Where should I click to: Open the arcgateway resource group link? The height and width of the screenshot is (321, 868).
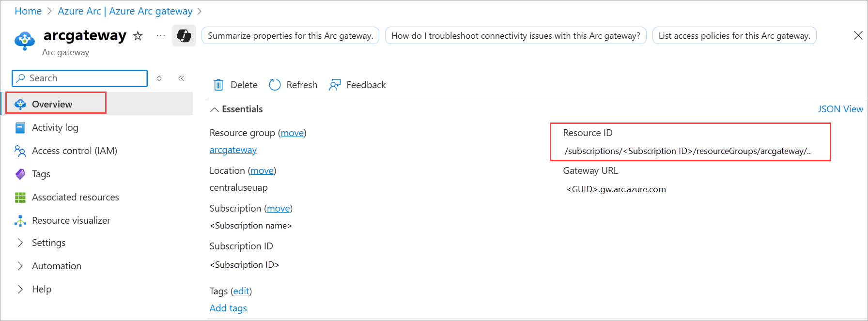tap(233, 150)
